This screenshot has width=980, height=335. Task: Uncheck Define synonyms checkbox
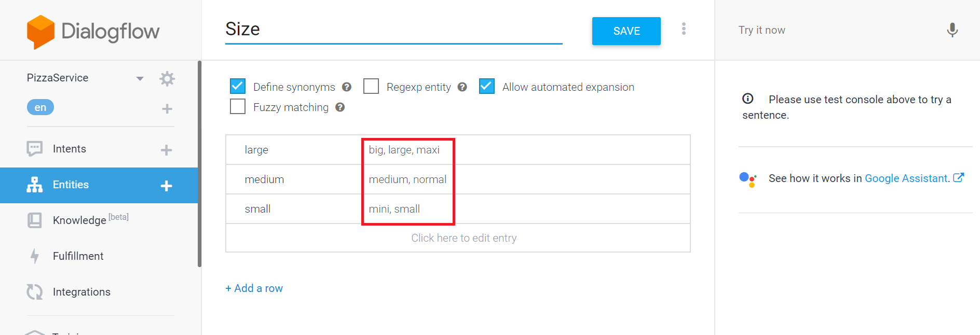238,86
